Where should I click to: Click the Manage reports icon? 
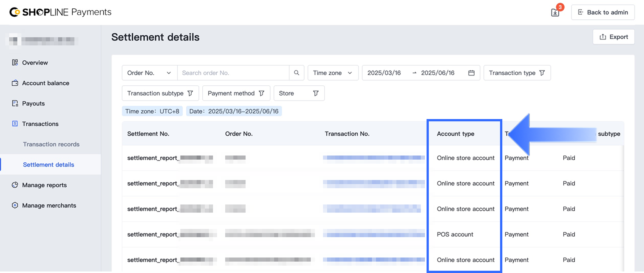[x=15, y=185]
